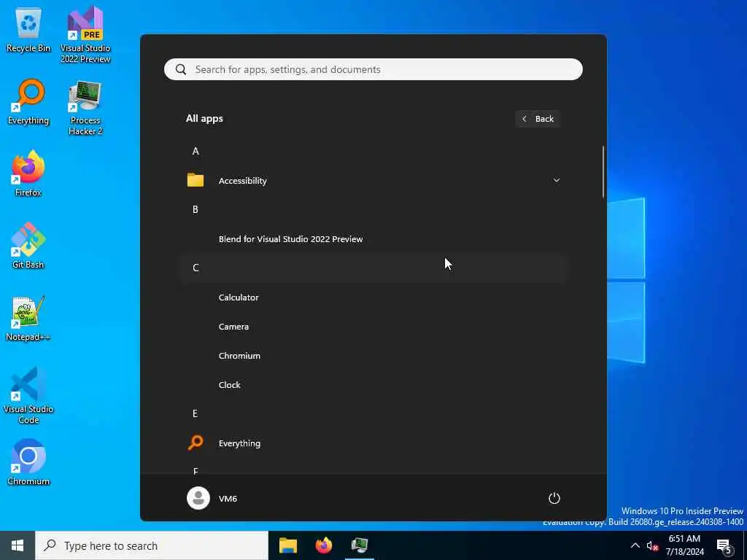Select the Firefox desktop shortcut

click(x=28, y=174)
